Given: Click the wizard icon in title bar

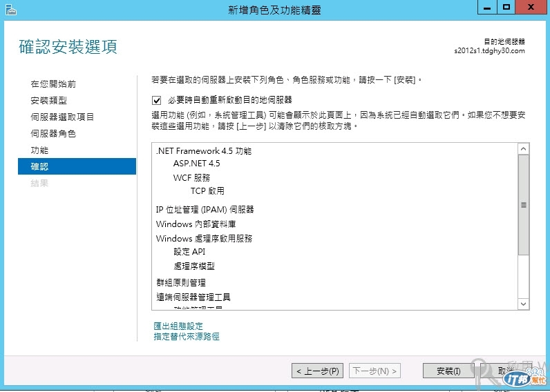Looking at the screenshot, I should (10, 10).
